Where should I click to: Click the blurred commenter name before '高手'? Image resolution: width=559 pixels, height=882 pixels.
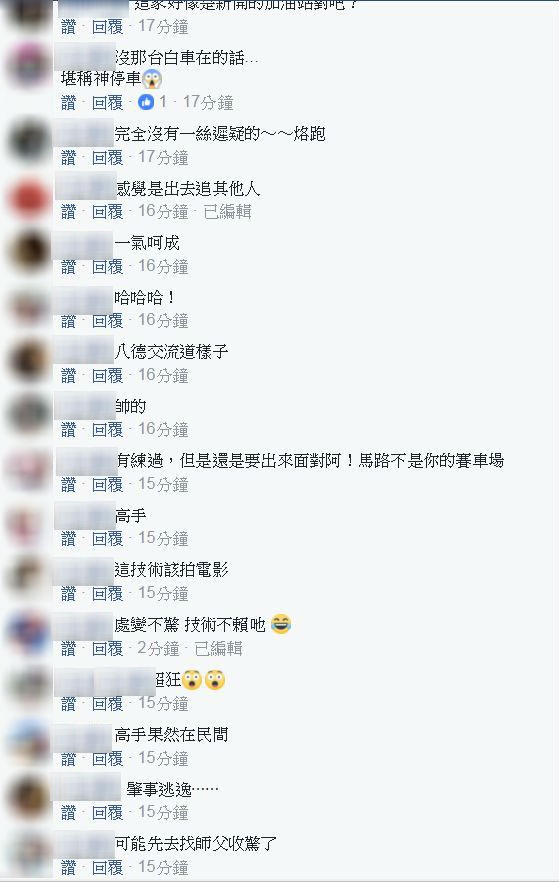[x=85, y=516]
